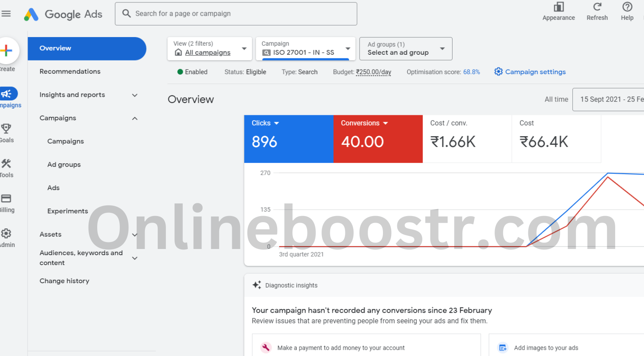Click the Billing icon in the sidebar

click(x=7, y=199)
